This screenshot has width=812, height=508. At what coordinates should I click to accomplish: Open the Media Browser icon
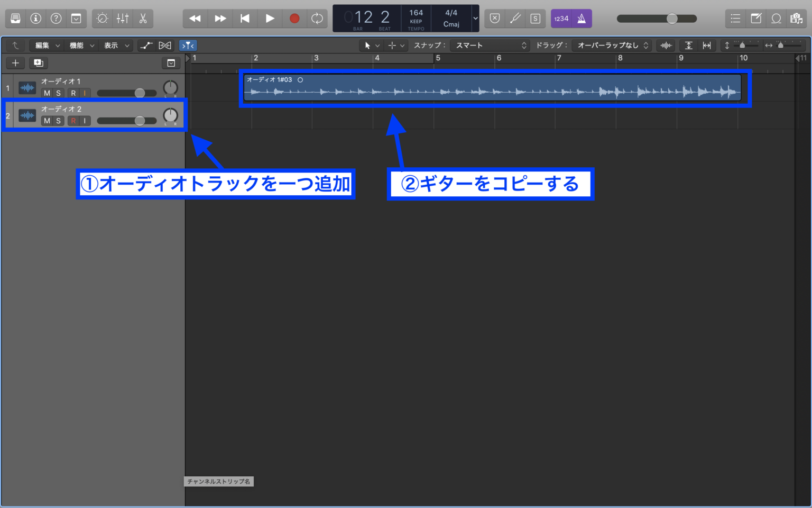pyautogui.click(x=797, y=19)
